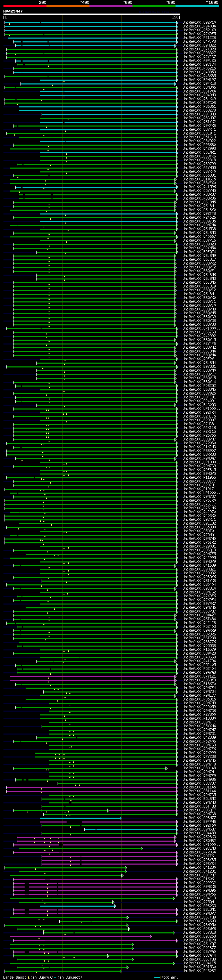Image resolution: width=222 pixels, height=980 pixels.
Task: Select hit label UniRef100_A5AT01
Action: click(199, 531)
